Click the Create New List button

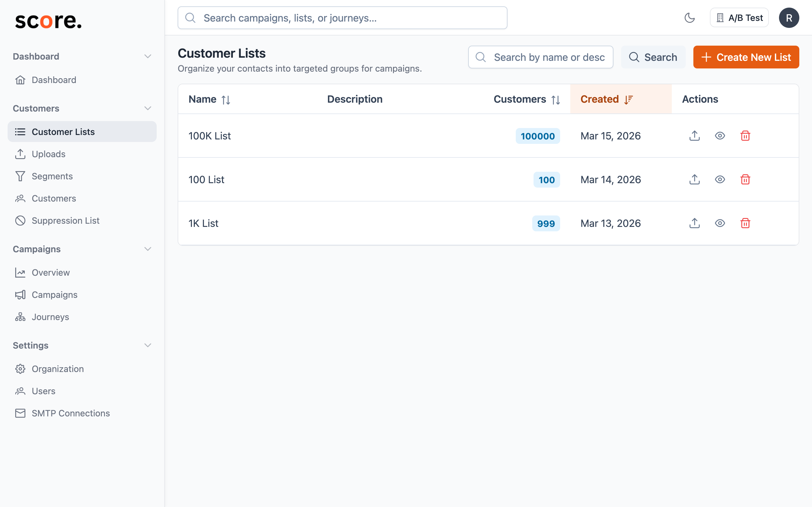pyautogui.click(x=746, y=57)
